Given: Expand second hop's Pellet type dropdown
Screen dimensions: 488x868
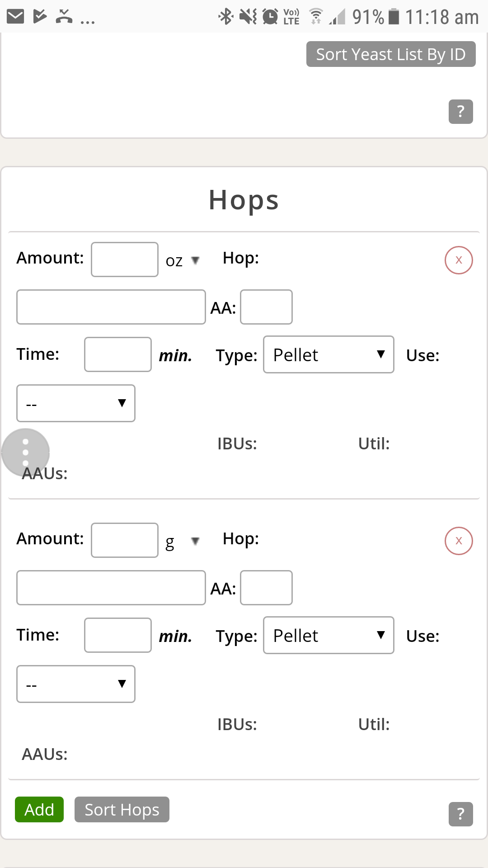Looking at the screenshot, I should coord(328,635).
